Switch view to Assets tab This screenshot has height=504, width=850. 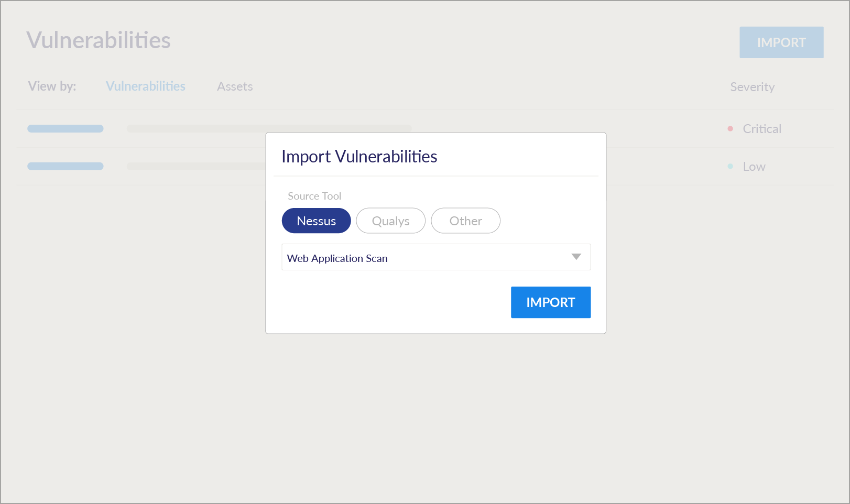click(235, 86)
